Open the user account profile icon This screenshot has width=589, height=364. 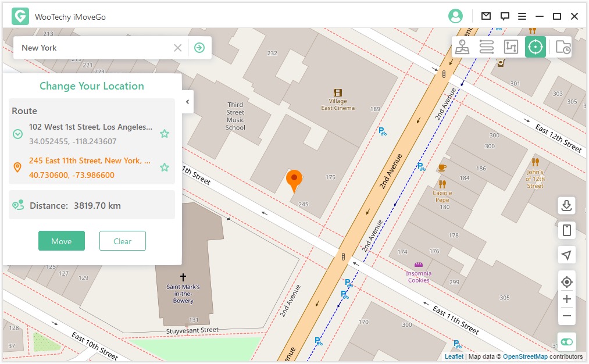[455, 16]
